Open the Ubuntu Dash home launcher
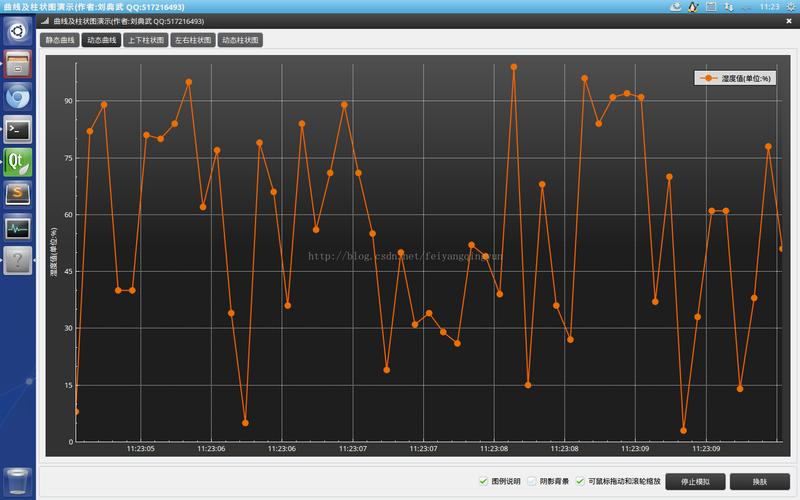Image resolution: width=800 pixels, height=500 pixels. [18, 30]
